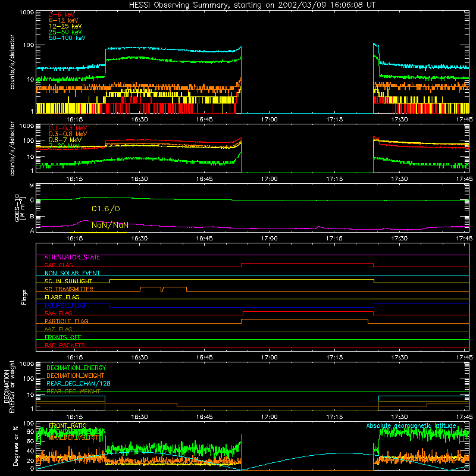Click the REAR_DEC_CHAN/128 legend label
The image size is (476, 476).
pyautogui.click(x=79, y=383)
